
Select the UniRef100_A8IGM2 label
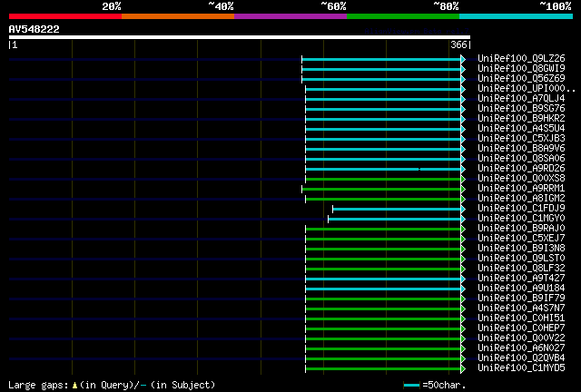[x=521, y=198]
